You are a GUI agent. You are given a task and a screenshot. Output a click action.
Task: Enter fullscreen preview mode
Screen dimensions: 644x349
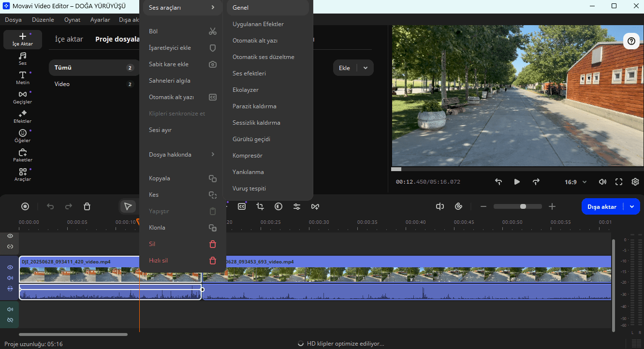(x=618, y=182)
